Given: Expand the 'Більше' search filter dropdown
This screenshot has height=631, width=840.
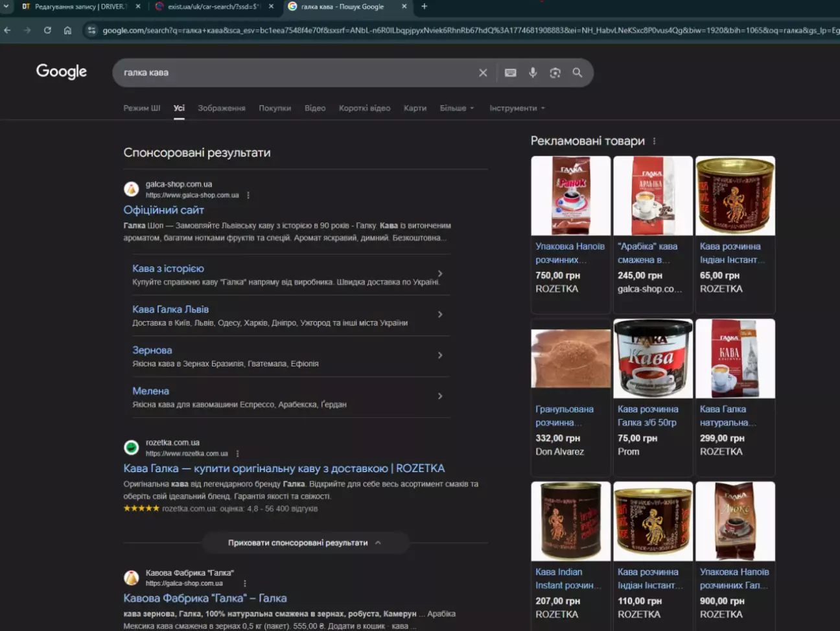Looking at the screenshot, I should 456,108.
